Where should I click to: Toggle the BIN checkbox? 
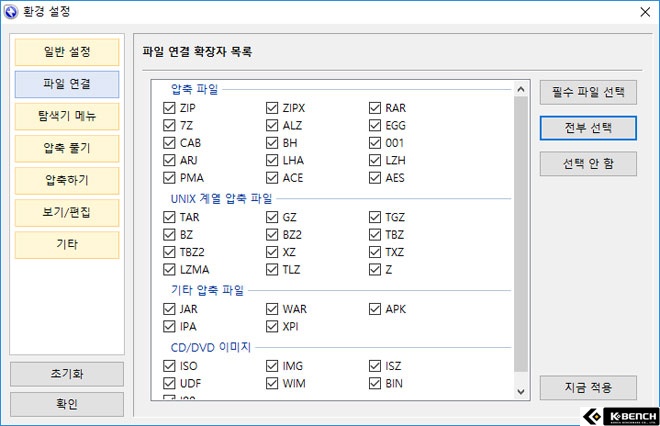375,383
